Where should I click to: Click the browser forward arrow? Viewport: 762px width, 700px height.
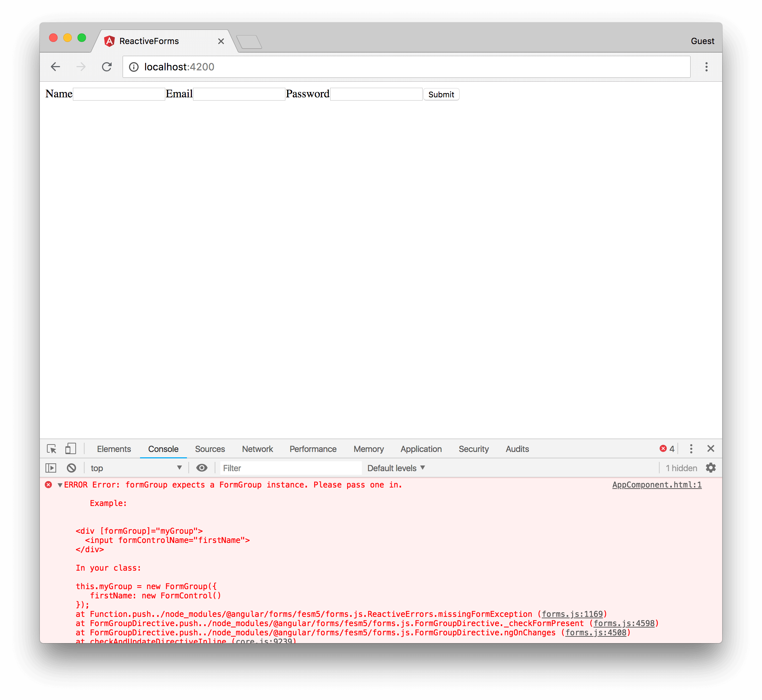(x=81, y=67)
